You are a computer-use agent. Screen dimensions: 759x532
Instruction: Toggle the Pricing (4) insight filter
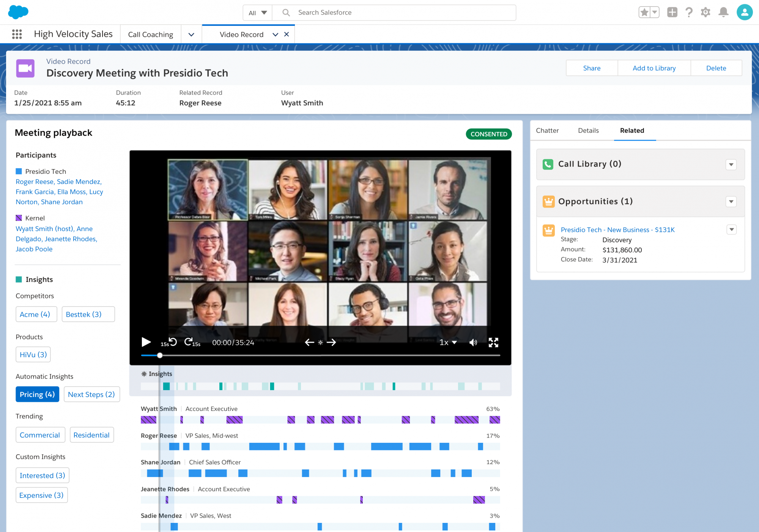(x=37, y=394)
